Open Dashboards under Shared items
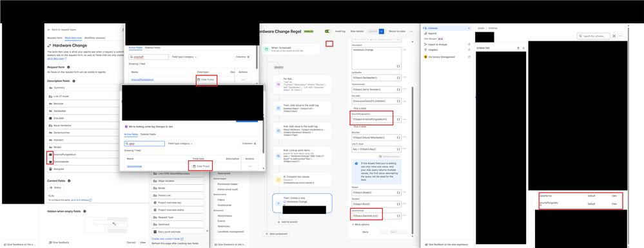The width and height of the screenshot is (644, 248). tap(224, 205)
